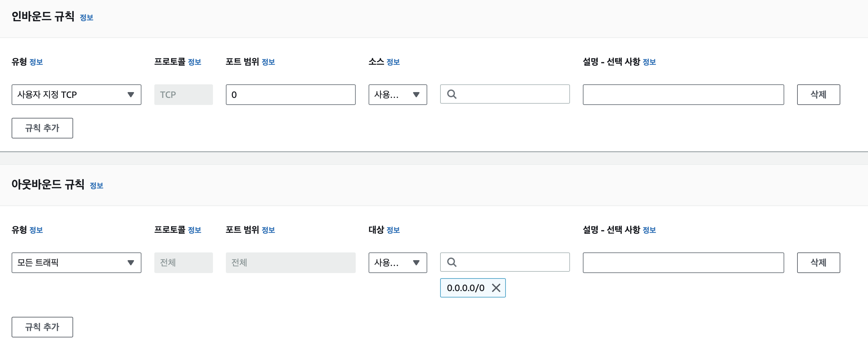Viewport: 868px width, 340px height.
Task: Open outbound '프로토콜' 정보 link
Action: 194,230
